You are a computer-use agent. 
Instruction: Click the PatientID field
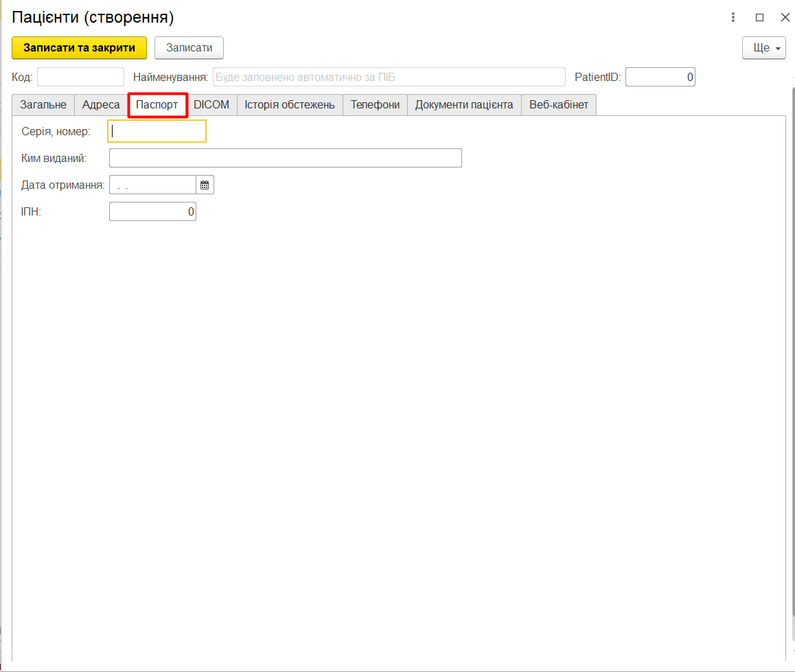(x=660, y=78)
